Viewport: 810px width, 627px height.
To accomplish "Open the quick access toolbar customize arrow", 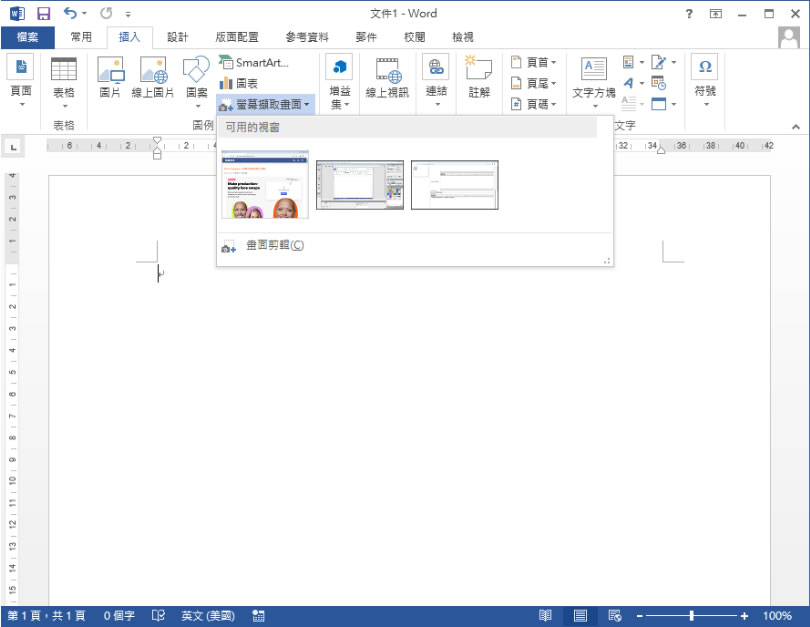I will pyautogui.click(x=128, y=14).
